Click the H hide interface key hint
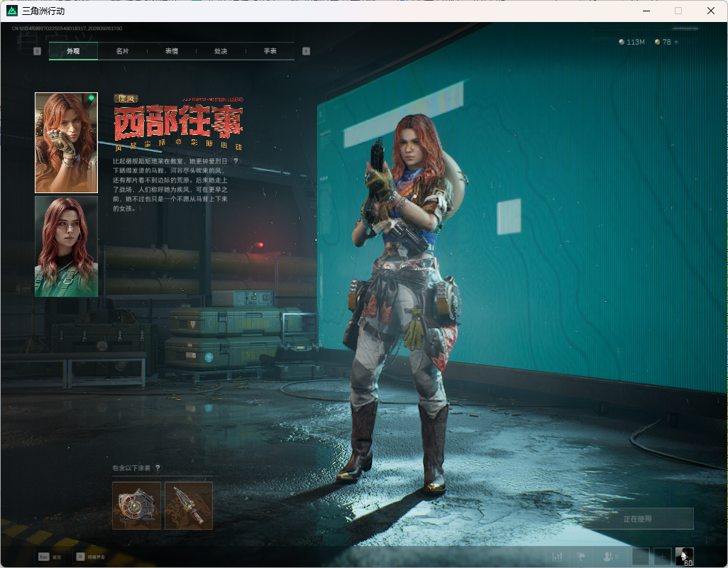The height and width of the screenshot is (568, 728). click(x=91, y=557)
